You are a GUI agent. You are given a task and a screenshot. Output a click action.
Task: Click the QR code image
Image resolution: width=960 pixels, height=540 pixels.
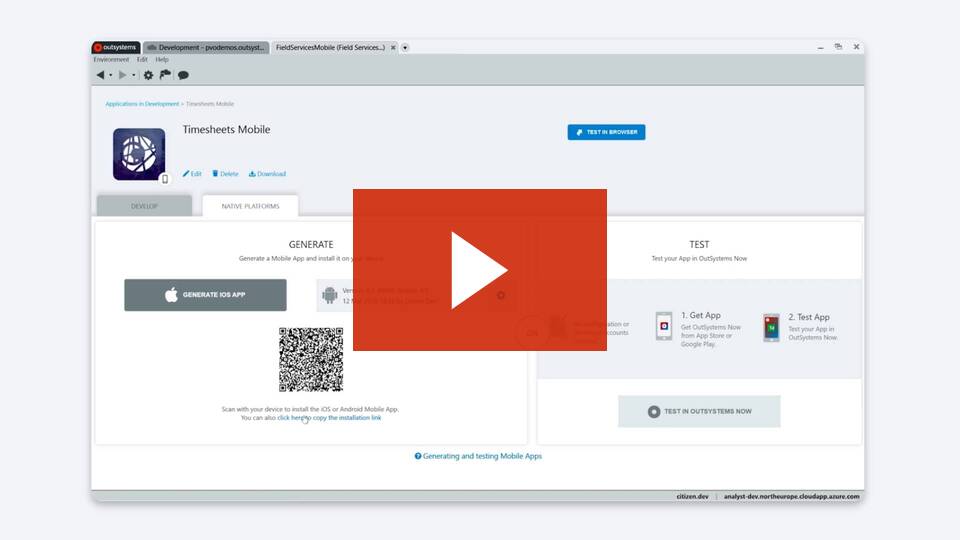point(311,359)
